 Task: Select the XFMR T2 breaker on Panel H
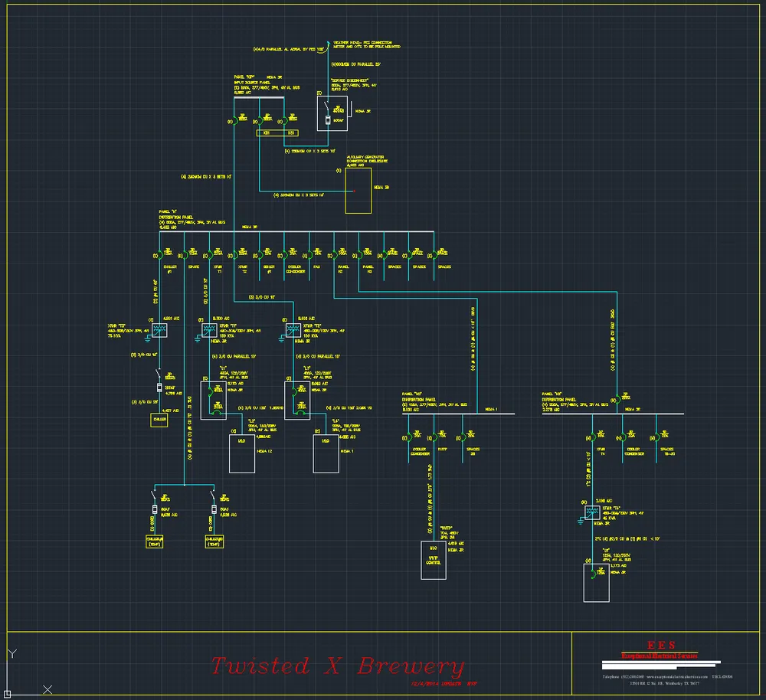pyautogui.click(x=234, y=254)
